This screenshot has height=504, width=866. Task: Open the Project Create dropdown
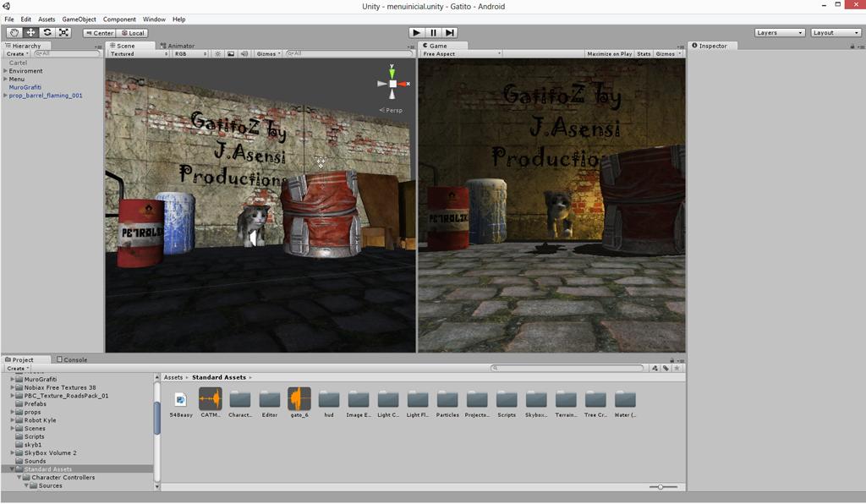click(18, 368)
